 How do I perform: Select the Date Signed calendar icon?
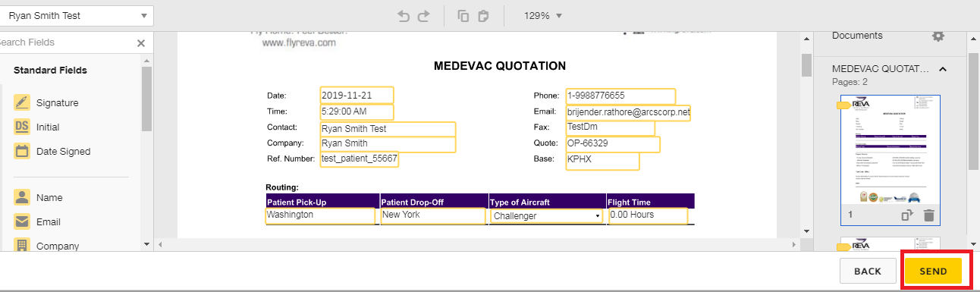point(22,151)
